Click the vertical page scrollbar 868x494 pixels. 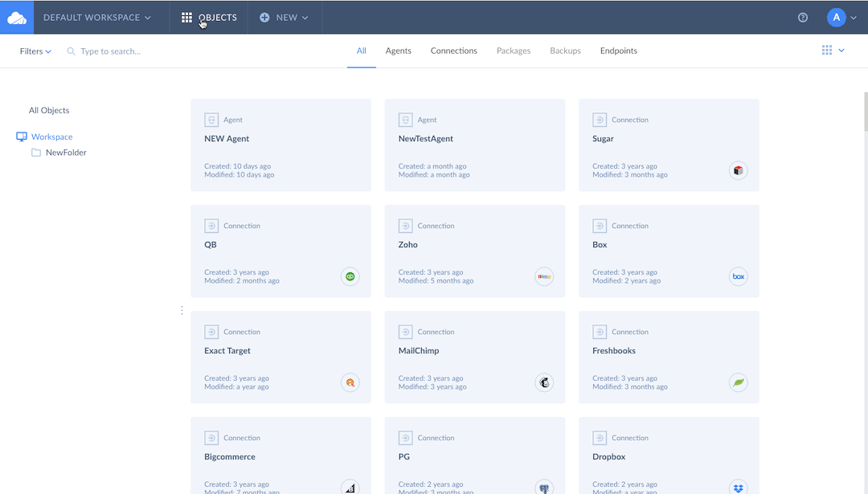tap(866, 112)
